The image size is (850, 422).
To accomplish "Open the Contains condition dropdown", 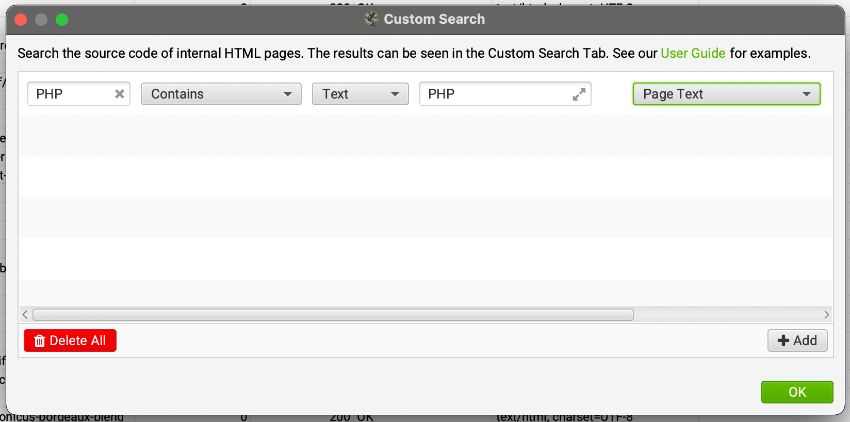I will click(x=221, y=94).
